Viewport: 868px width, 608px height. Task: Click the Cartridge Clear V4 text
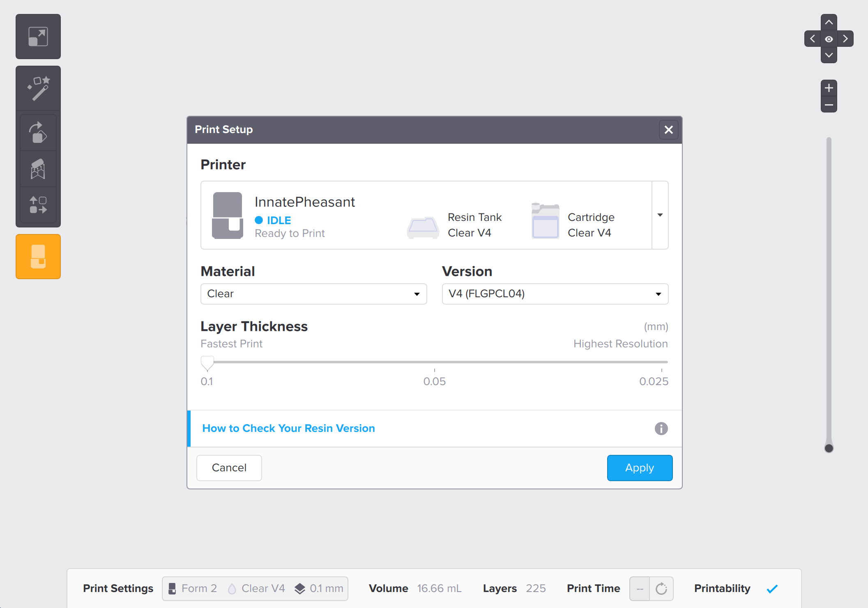[x=591, y=225]
